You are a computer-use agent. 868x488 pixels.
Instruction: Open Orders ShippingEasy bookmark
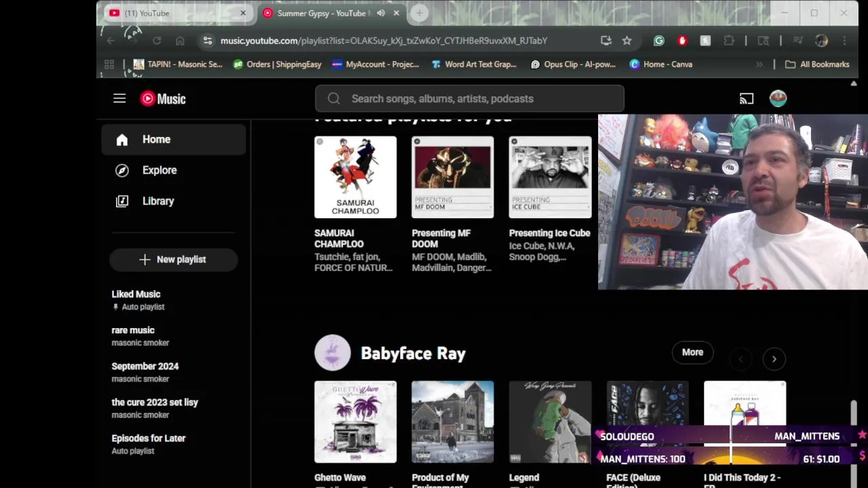point(277,64)
